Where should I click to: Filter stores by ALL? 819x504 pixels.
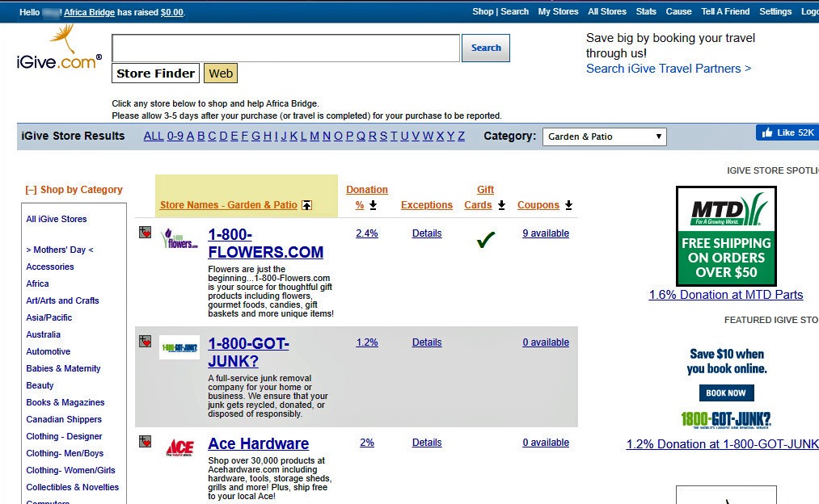(x=154, y=136)
